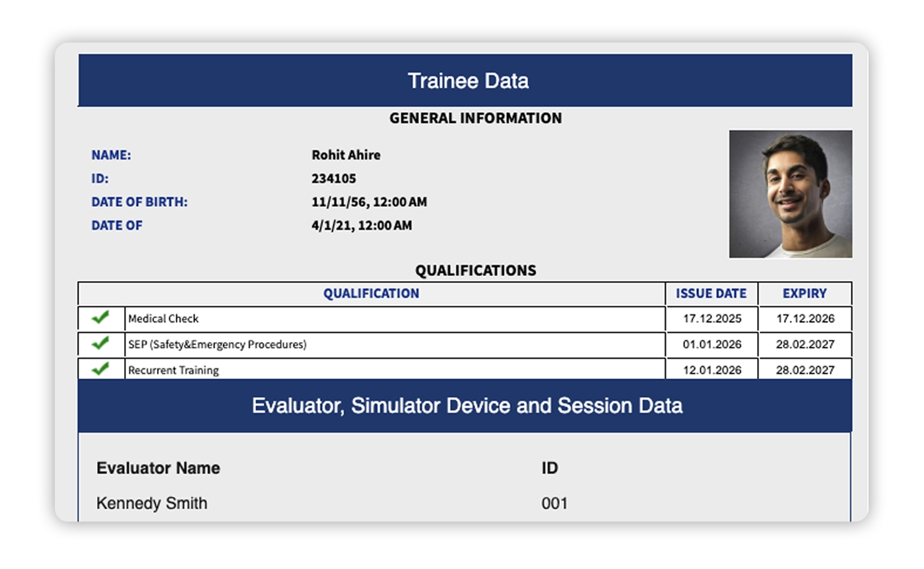Click the trainee profile photo
The image size is (924, 569).
pyautogui.click(x=790, y=193)
